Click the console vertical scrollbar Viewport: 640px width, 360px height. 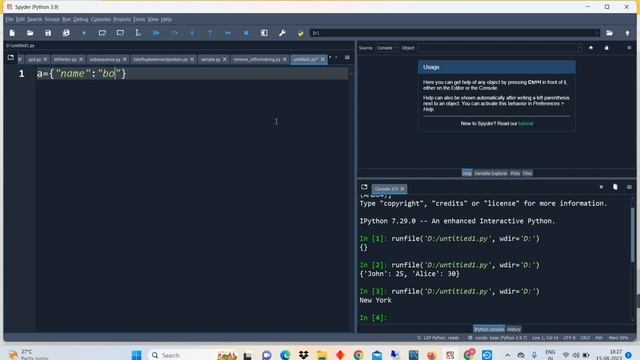(x=633, y=235)
